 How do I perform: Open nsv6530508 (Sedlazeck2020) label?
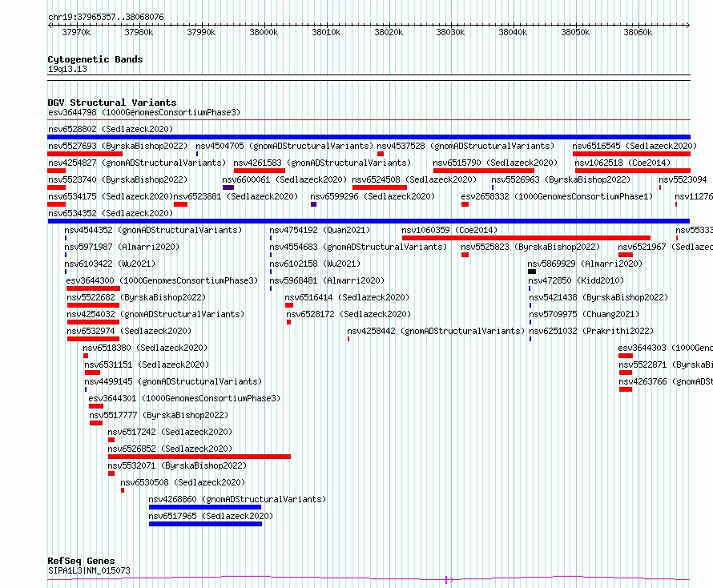click(183, 482)
